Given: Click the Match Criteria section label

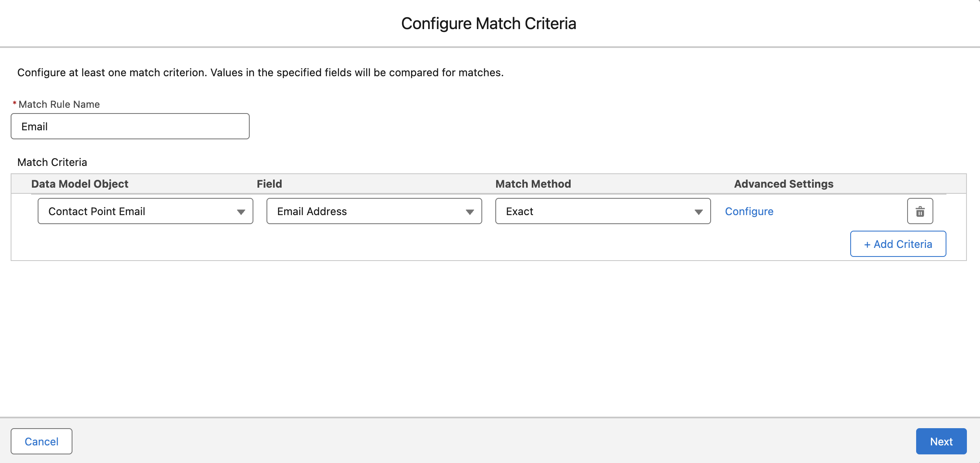Looking at the screenshot, I should (x=52, y=162).
